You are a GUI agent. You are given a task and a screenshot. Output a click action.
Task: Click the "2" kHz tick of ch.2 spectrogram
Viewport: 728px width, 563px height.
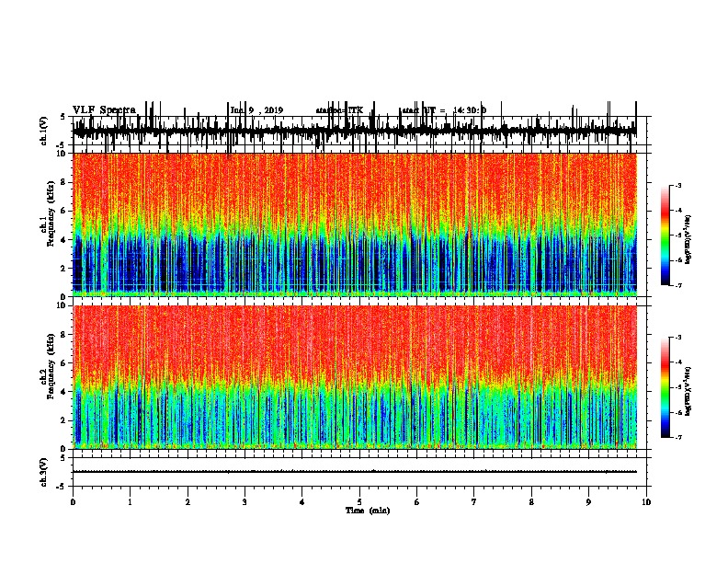pyautogui.click(x=64, y=420)
